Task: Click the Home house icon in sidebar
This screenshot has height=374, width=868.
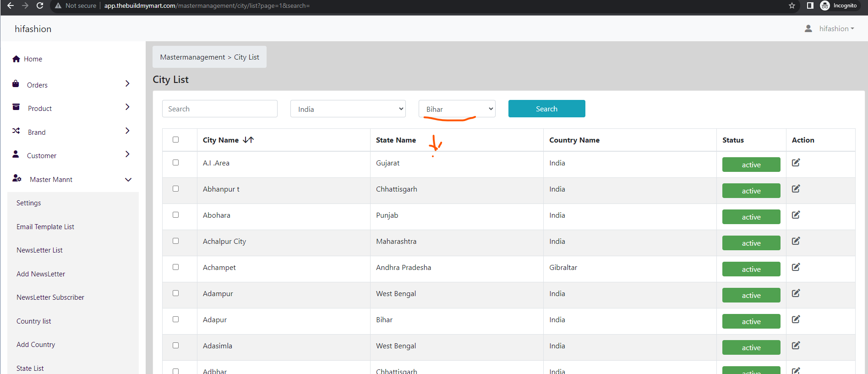Action: (x=16, y=59)
